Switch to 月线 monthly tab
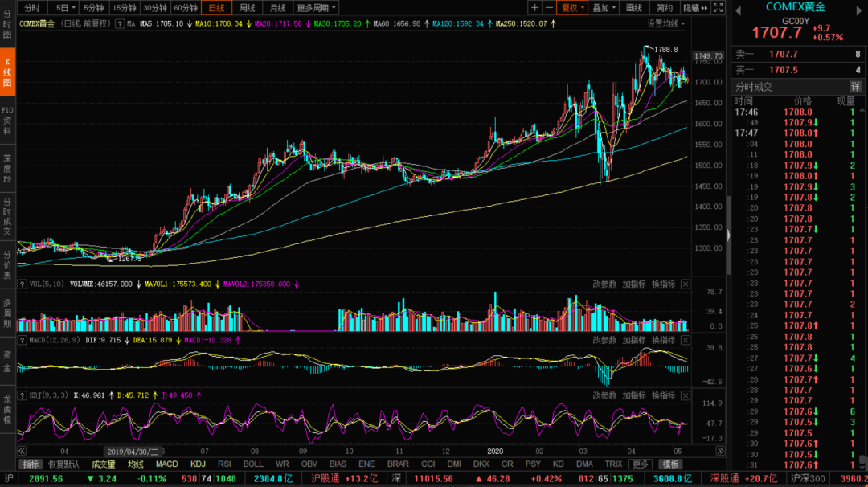Screen dimensions: 868x487 coord(277,8)
